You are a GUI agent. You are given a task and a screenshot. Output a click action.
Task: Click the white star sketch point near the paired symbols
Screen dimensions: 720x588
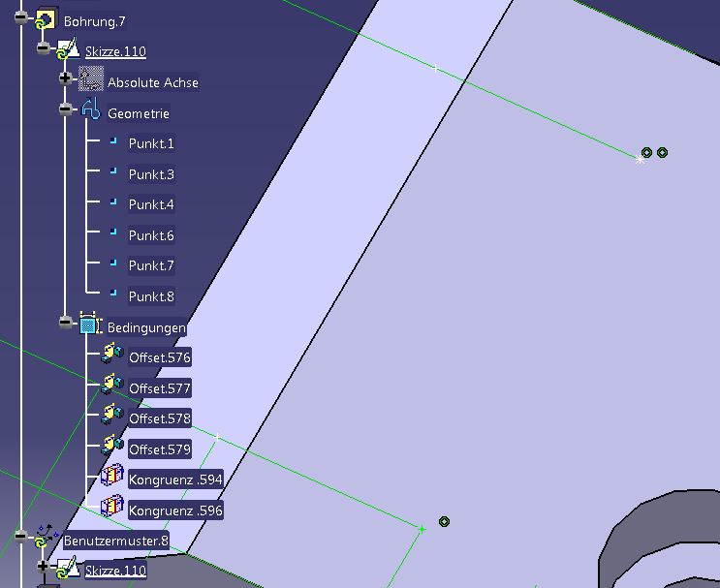[x=640, y=160]
